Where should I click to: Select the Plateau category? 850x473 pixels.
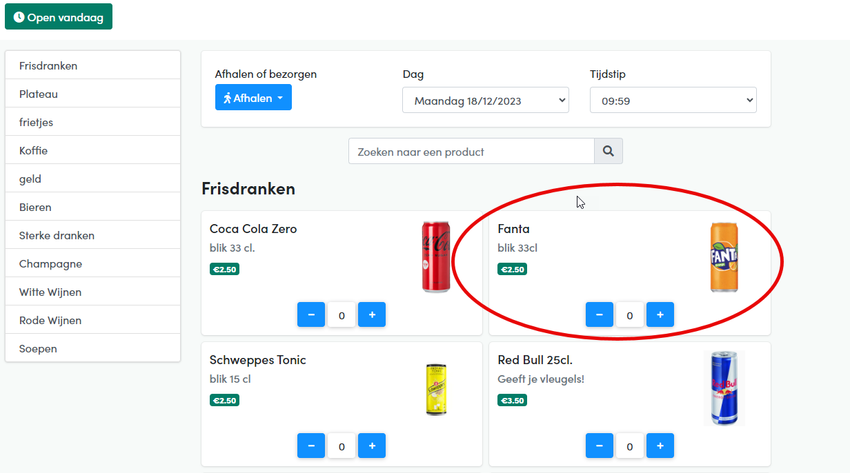(93, 94)
